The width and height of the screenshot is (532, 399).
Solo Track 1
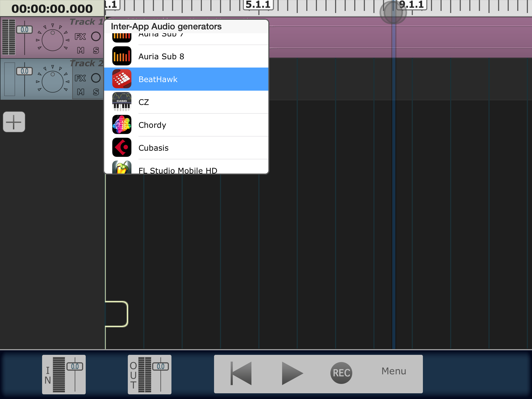pyautogui.click(x=96, y=50)
